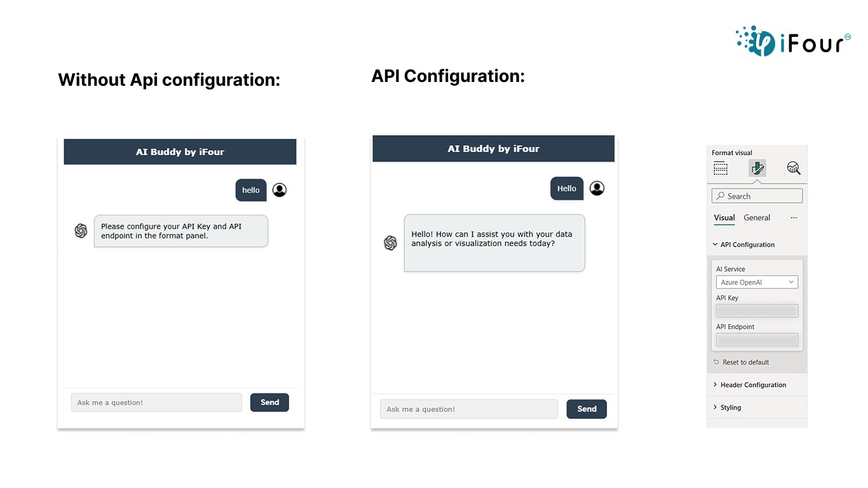Click the API Key input field

(x=757, y=311)
